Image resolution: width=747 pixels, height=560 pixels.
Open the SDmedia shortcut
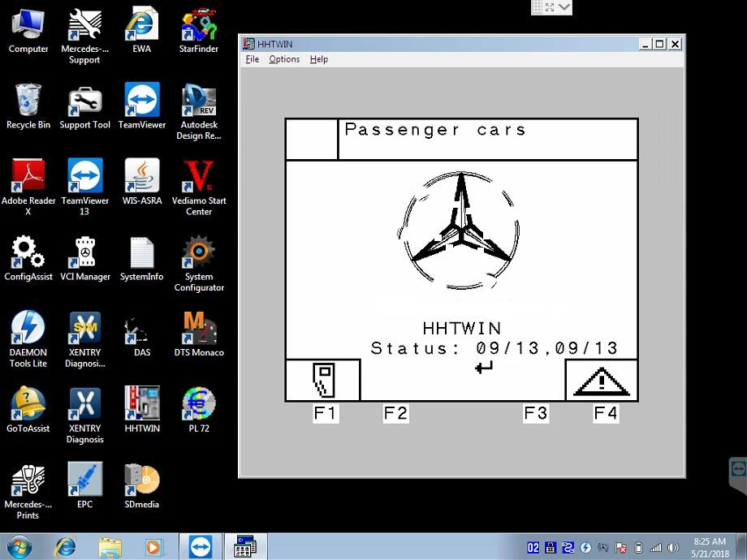(141, 485)
